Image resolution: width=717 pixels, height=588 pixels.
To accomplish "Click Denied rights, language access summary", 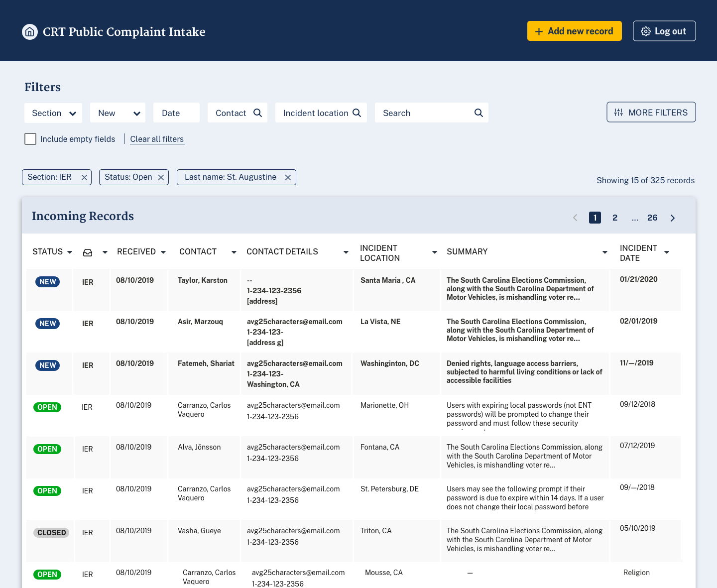I will (524, 372).
